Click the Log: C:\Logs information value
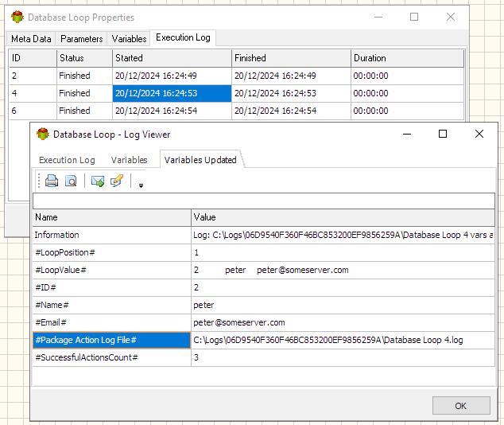The height and width of the screenshot is (425, 504). 343,235
